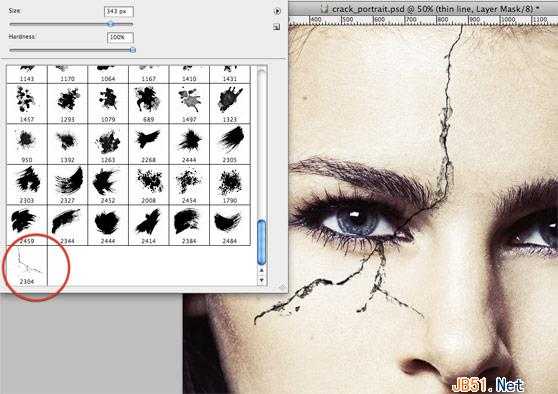Select brush preset 2268
The image size is (558, 394).
(x=148, y=144)
